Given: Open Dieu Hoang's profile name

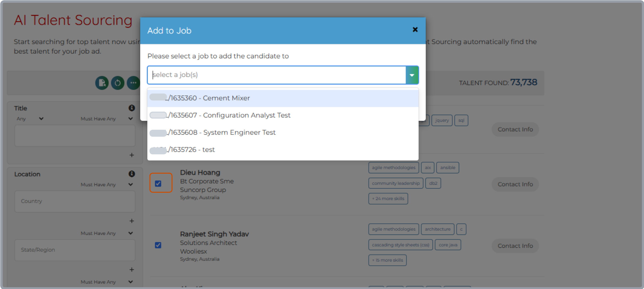Looking at the screenshot, I should (x=200, y=172).
